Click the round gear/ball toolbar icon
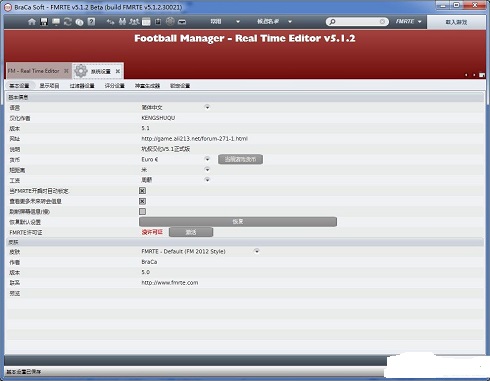 pos(170,21)
